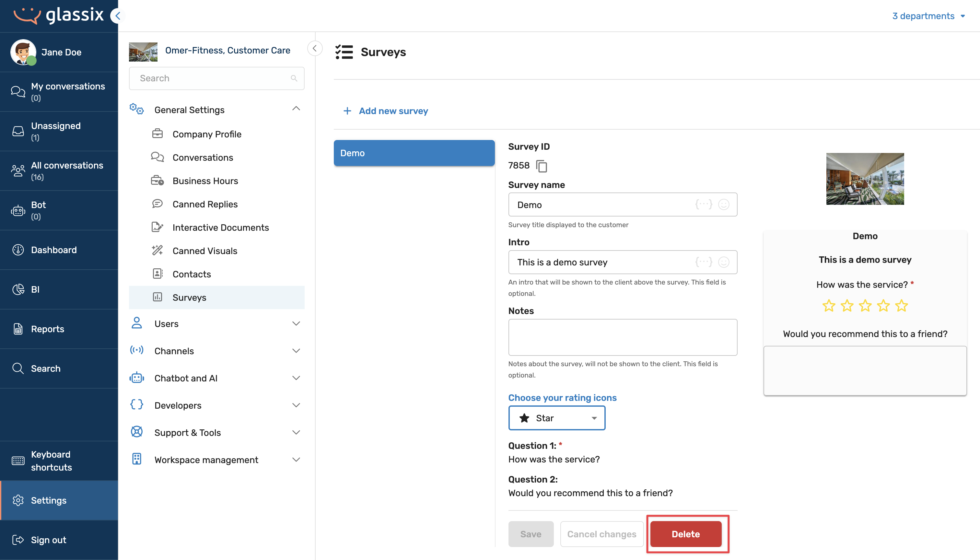
Task: Copy the Survey ID to clipboard
Action: coord(542,166)
